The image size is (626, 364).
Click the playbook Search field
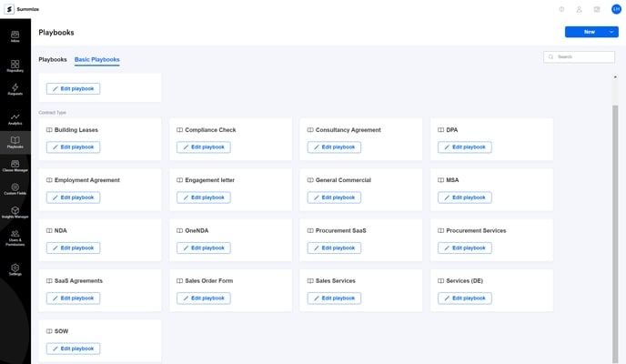click(x=583, y=56)
